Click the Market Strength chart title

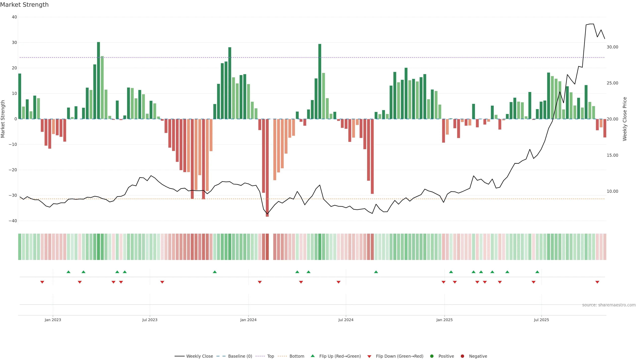[24, 5]
